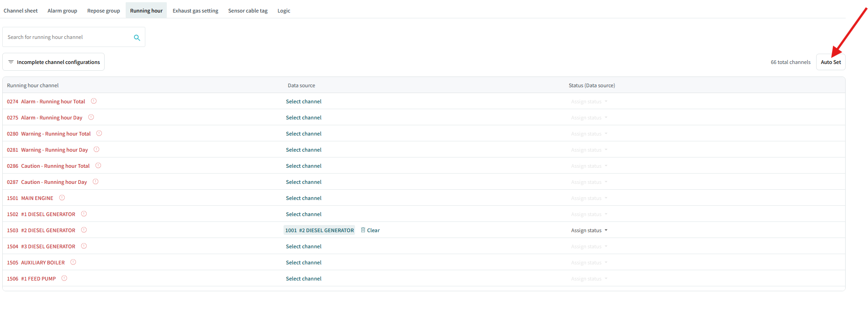Select channel for 1506 #1 FEED PUMP

pyautogui.click(x=304, y=279)
